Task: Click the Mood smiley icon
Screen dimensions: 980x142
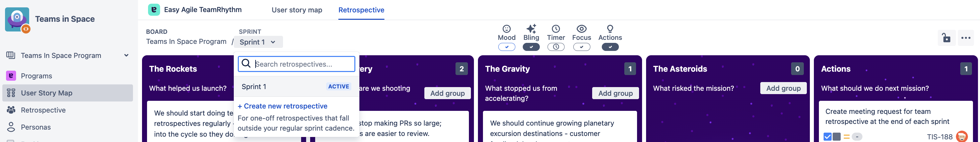Action: (x=506, y=28)
